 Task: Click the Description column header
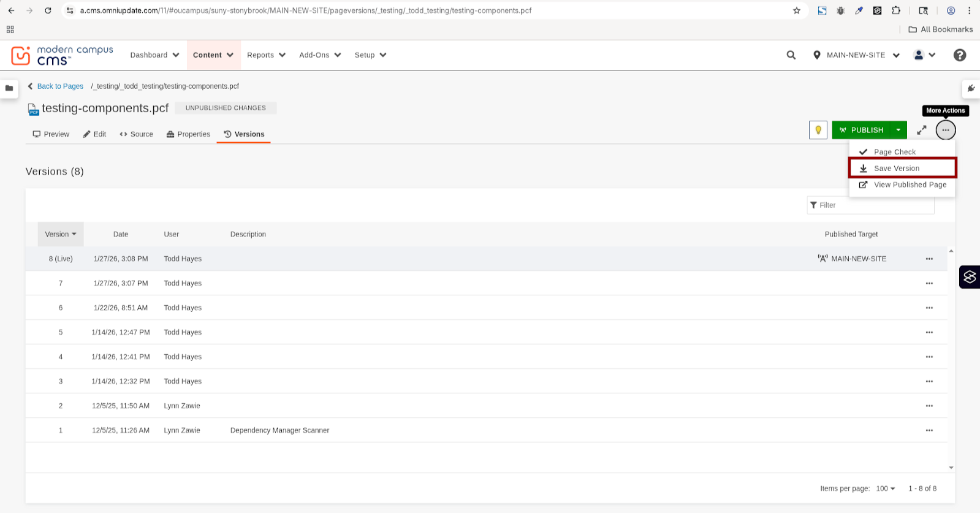coord(248,234)
